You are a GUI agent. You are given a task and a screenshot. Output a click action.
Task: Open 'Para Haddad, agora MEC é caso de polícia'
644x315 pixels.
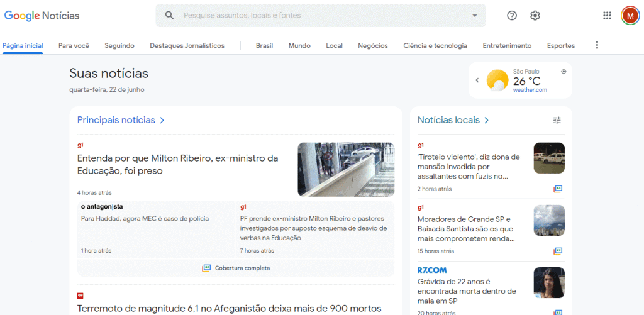[x=145, y=219]
